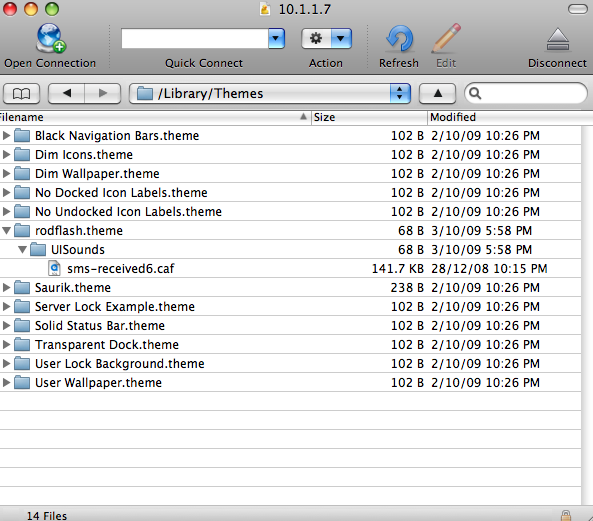Viewport: 593px width, 521px height.
Task: Open the Action gear menu
Action: pos(326,39)
